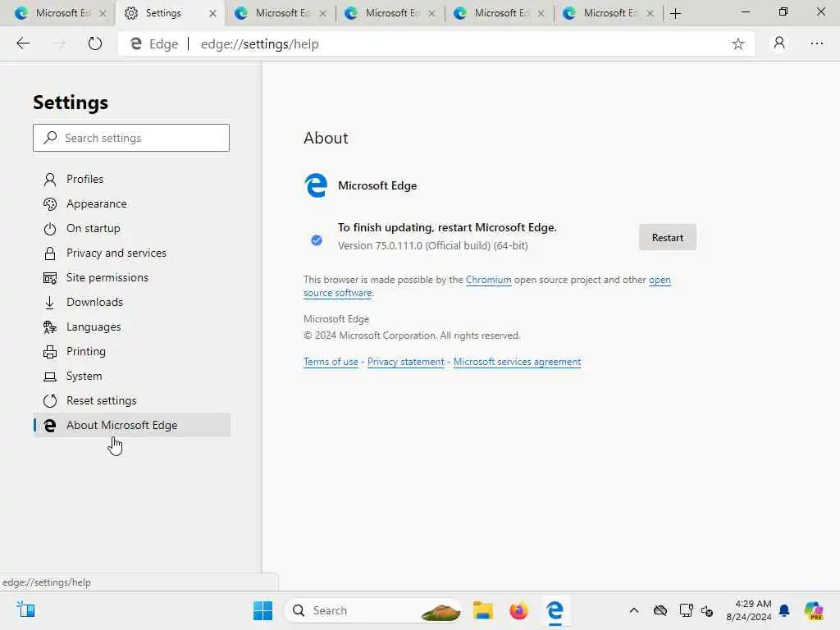Open the Copilot preview icon in taskbar
This screenshot has height=630, width=840.
tap(814, 610)
